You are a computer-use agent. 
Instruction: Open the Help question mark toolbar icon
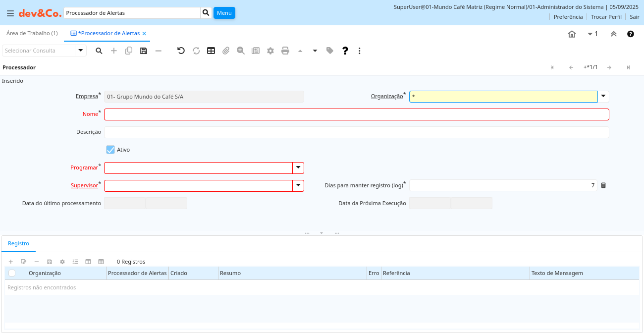(345, 51)
